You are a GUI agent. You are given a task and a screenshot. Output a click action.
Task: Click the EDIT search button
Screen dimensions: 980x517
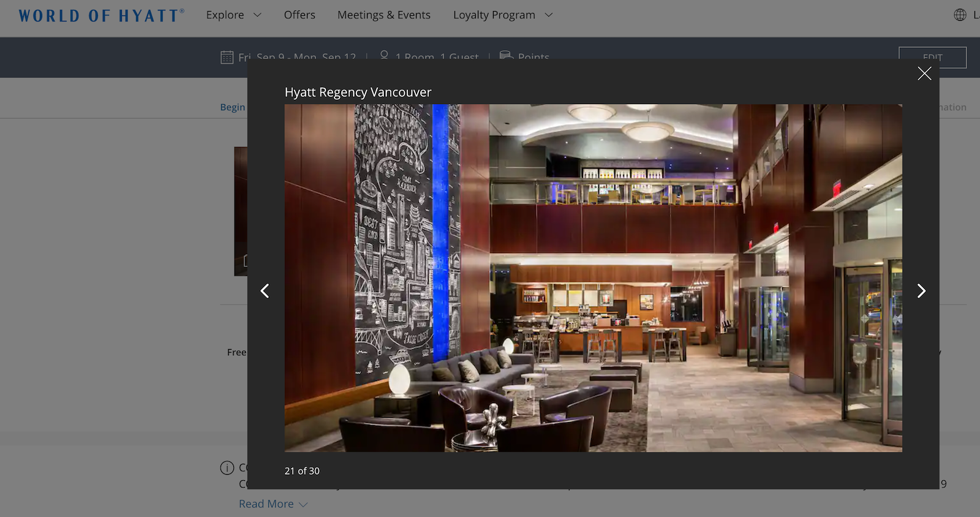point(932,57)
